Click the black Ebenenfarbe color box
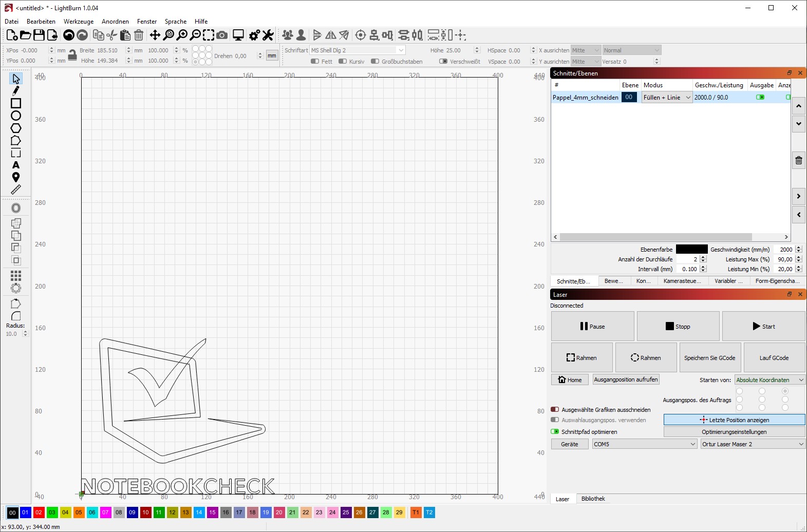Viewport: 807px width, 532px height. coord(691,250)
